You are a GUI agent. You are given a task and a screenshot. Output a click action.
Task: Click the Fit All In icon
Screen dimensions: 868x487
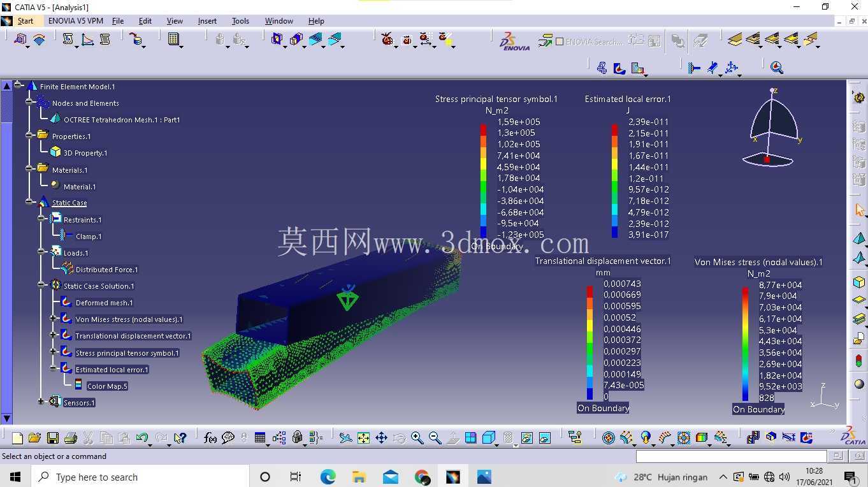click(363, 438)
